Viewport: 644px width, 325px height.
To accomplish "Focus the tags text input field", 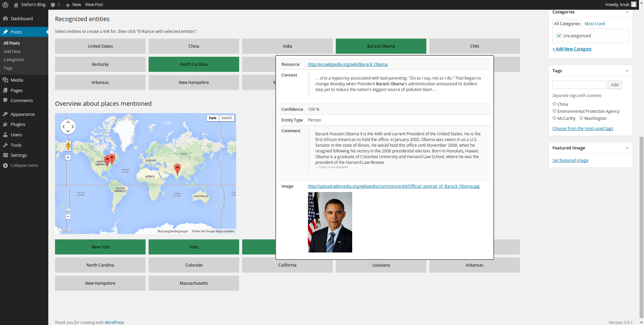I will pyautogui.click(x=579, y=85).
